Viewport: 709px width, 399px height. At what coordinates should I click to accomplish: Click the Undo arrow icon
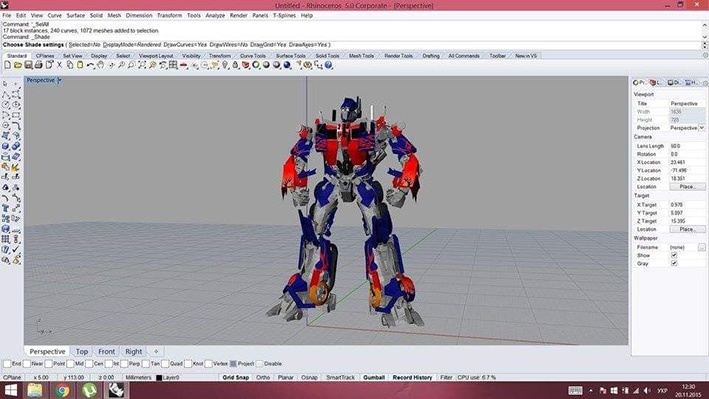click(x=90, y=65)
